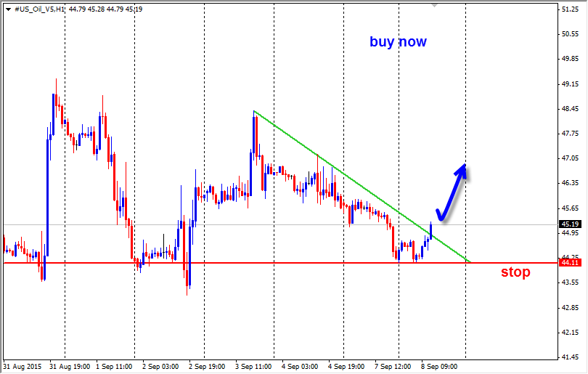
Task: Click the 47.05 price scale value
Action: click(x=570, y=158)
